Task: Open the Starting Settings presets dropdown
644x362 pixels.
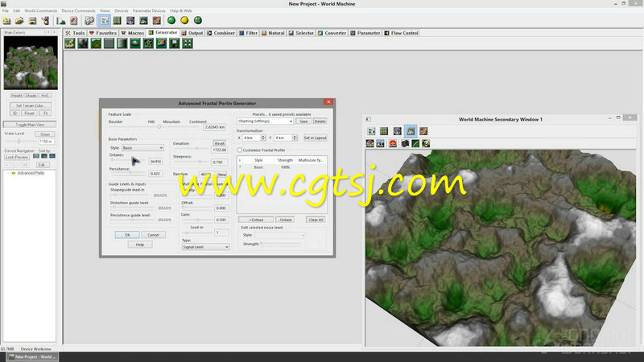Action: pyautogui.click(x=265, y=121)
